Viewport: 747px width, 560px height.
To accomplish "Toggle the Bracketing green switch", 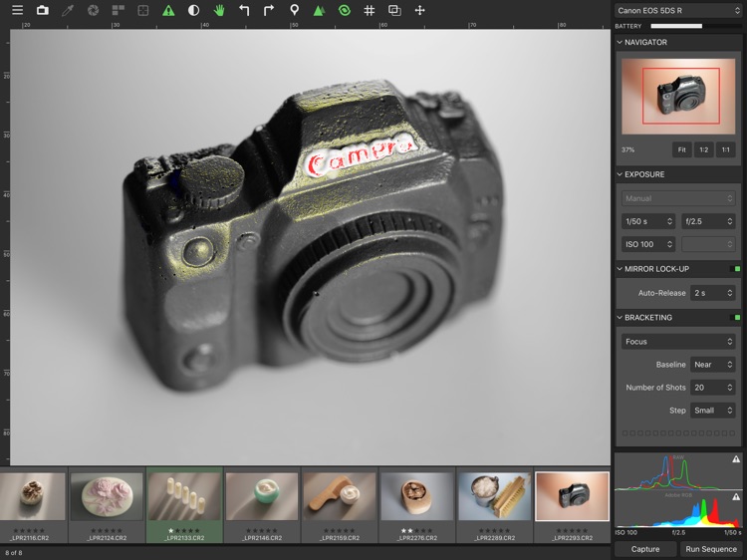I will click(x=736, y=318).
